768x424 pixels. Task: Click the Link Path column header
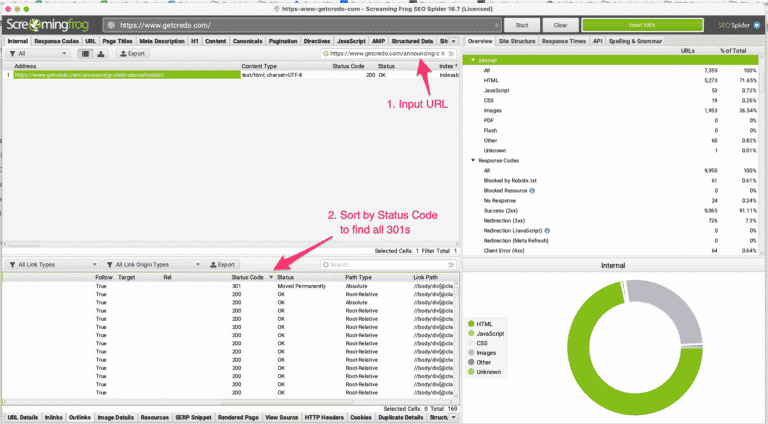[x=426, y=277]
